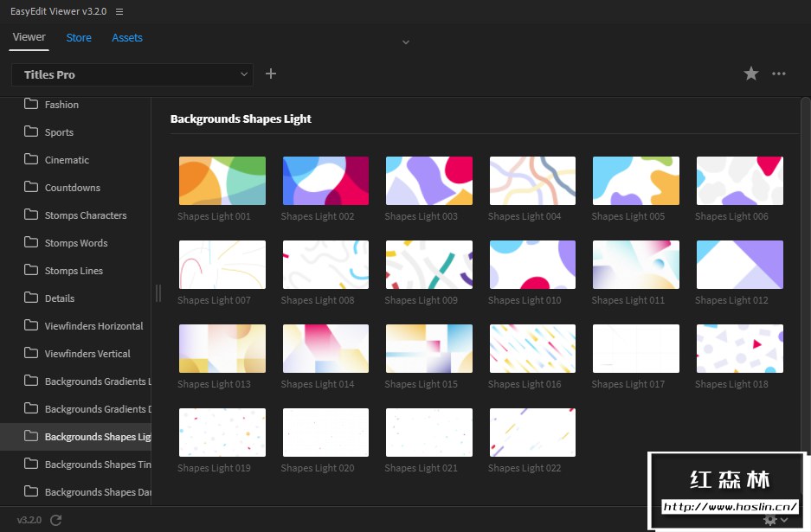Select the Shapes Light 009 thumbnail
811x532 pixels.
(429, 265)
